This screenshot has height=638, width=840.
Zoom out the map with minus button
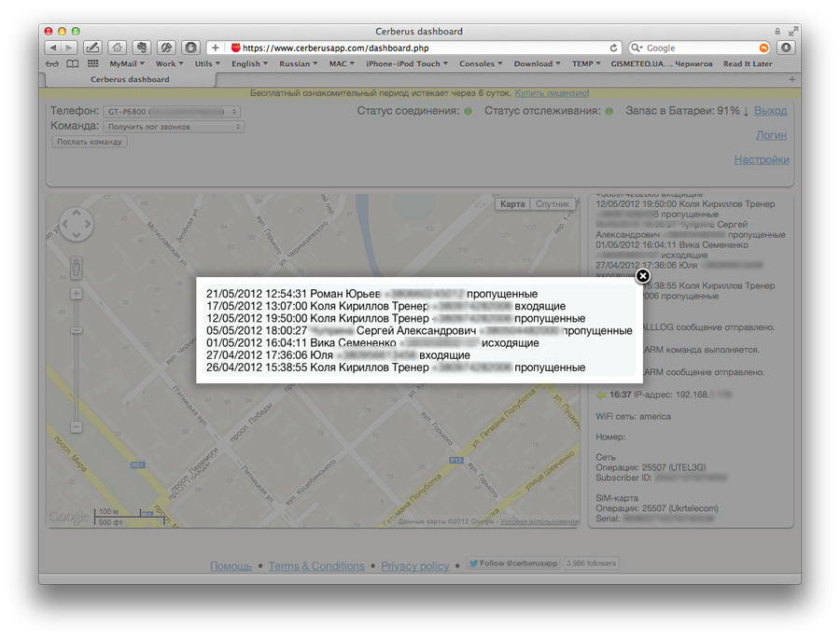pyautogui.click(x=77, y=427)
